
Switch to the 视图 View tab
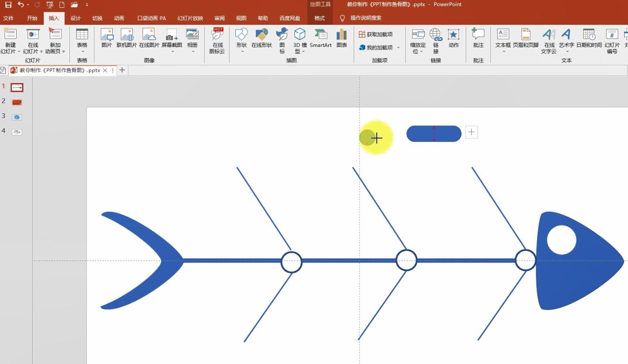(241, 18)
